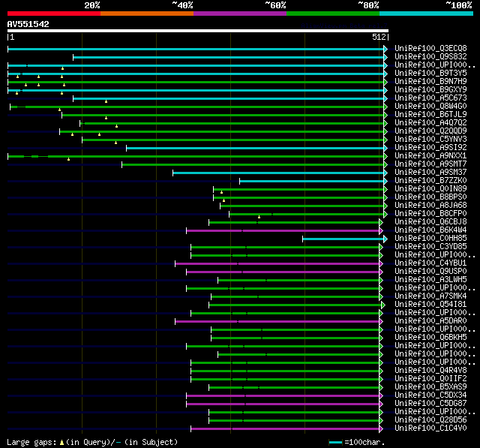The height and width of the screenshot is (448, 480).
Task: Click the purple arrowhead ending the C1C4V0 alignment
Action: 381,428
